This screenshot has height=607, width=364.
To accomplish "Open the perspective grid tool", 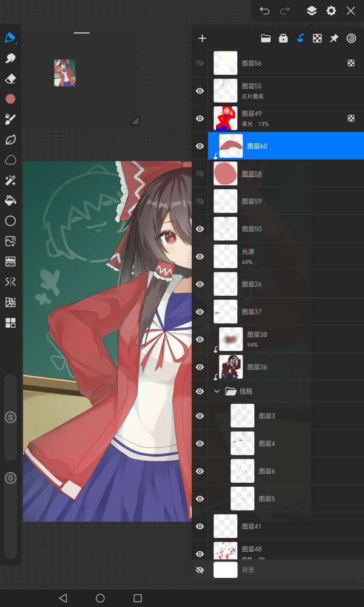I will (10, 302).
